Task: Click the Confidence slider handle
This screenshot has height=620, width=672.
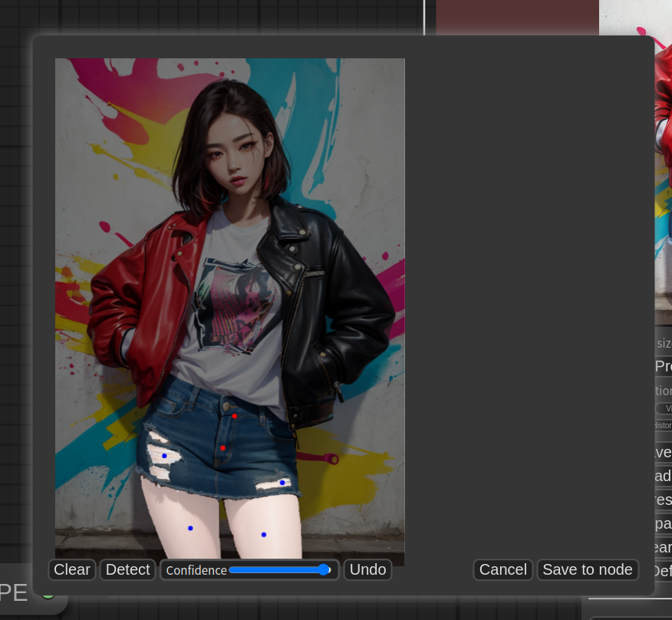Action: [x=324, y=569]
